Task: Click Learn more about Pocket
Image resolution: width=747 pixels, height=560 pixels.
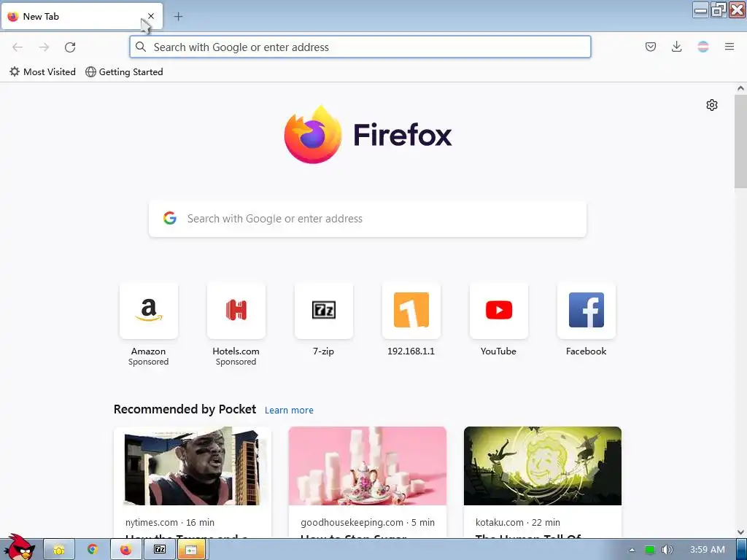Action: [289, 410]
